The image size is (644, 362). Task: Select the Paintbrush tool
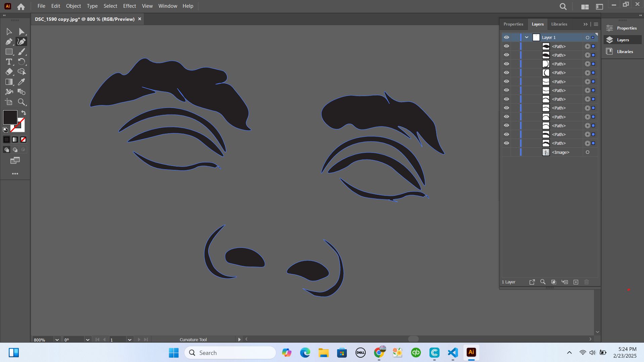point(22,52)
